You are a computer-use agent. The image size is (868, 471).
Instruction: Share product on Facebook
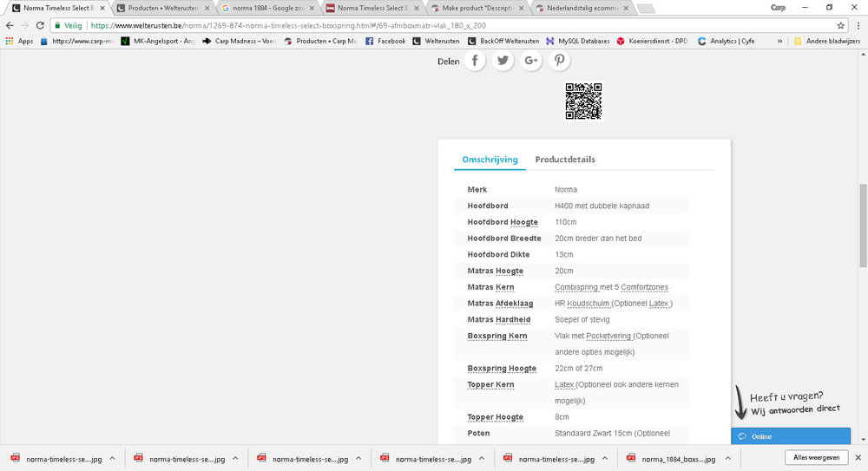tap(475, 61)
